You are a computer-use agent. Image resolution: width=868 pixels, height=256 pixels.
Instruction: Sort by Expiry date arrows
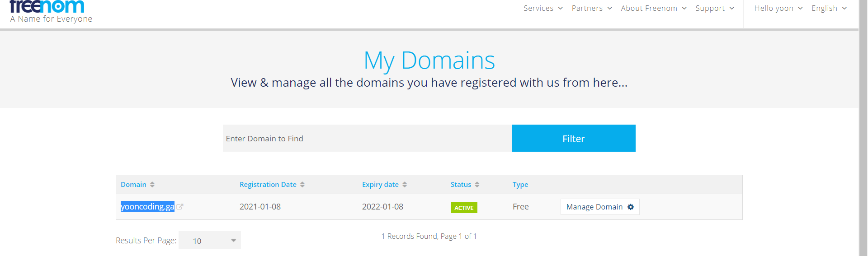click(x=405, y=185)
